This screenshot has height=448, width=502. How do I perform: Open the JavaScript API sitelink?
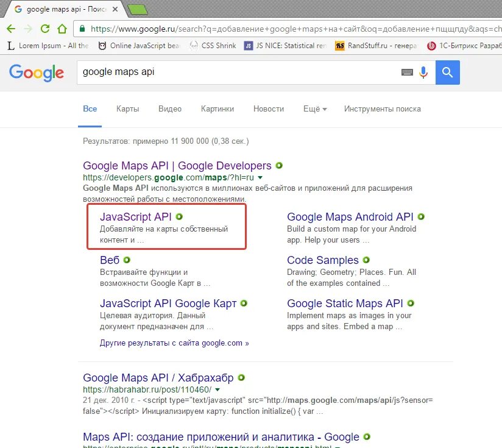point(136,217)
